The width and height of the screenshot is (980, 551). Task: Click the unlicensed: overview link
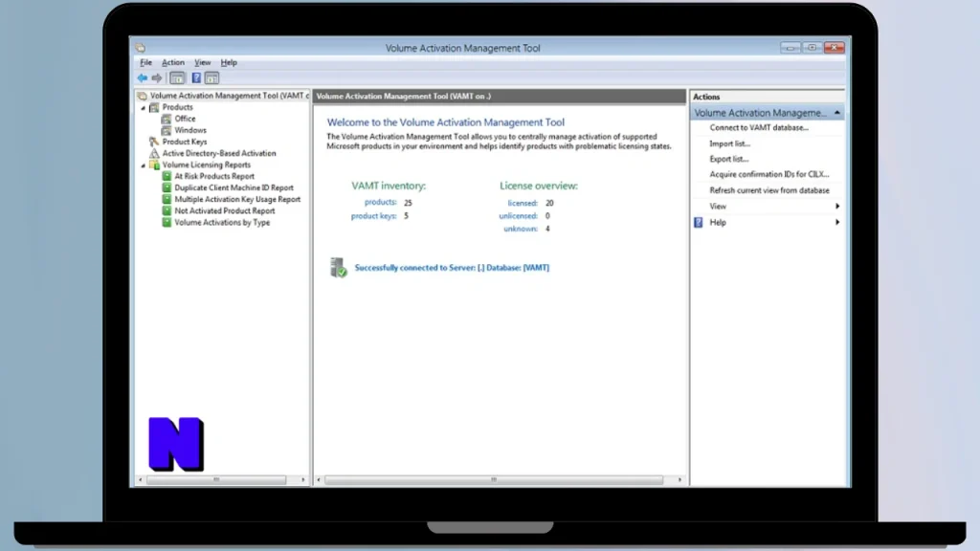click(518, 216)
